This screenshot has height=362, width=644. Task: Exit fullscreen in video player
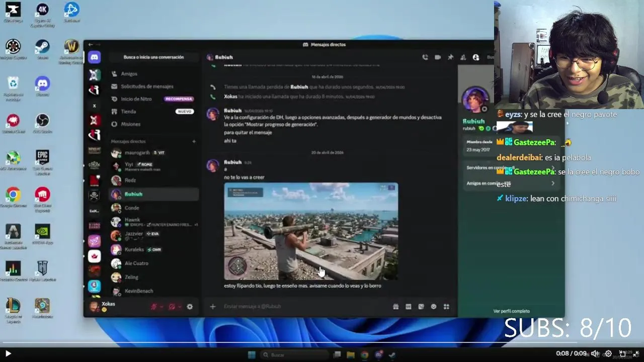click(x=636, y=353)
